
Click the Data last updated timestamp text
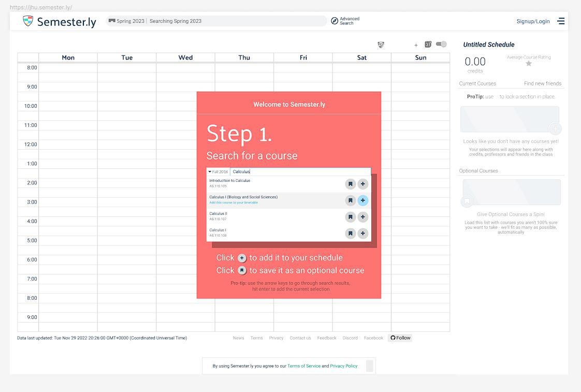[x=102, y=338]
